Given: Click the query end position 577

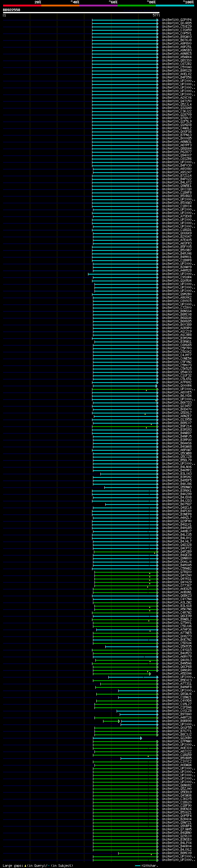Looking at the screenshot, I should point(155,15).
